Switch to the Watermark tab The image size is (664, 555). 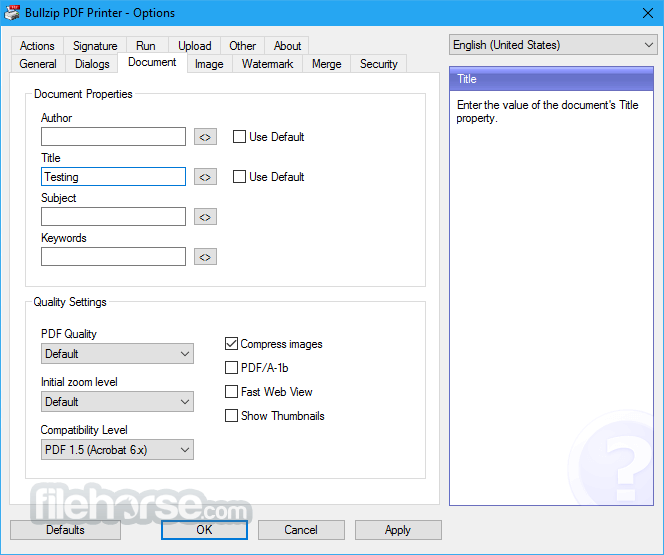(267, 64)
